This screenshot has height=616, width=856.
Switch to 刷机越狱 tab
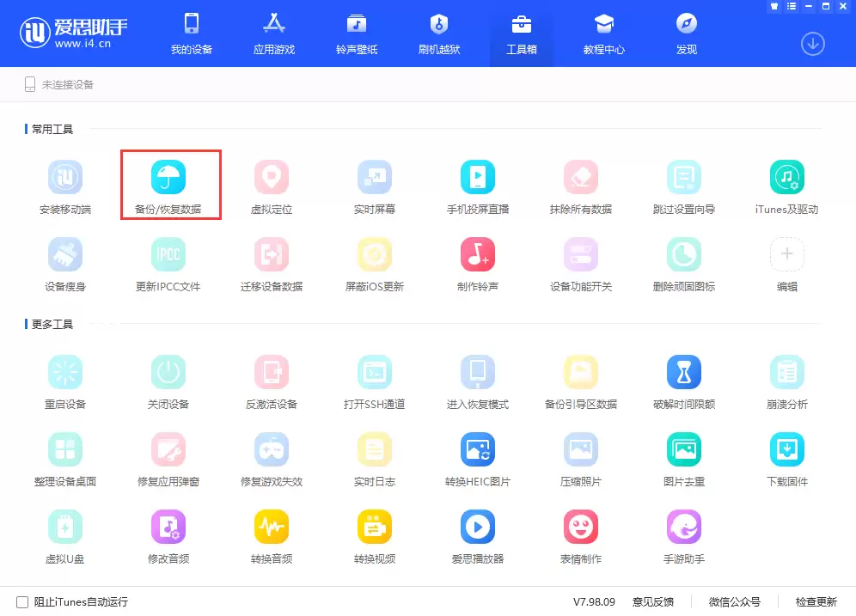click(x=439, y=34)
